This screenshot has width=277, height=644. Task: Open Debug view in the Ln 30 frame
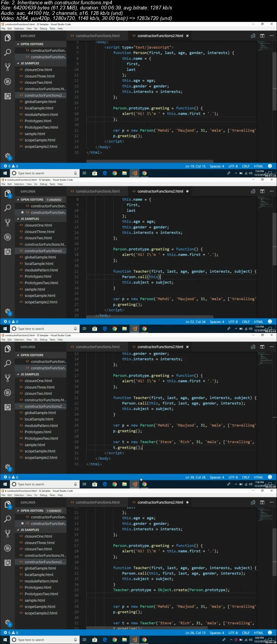point(8,392)
